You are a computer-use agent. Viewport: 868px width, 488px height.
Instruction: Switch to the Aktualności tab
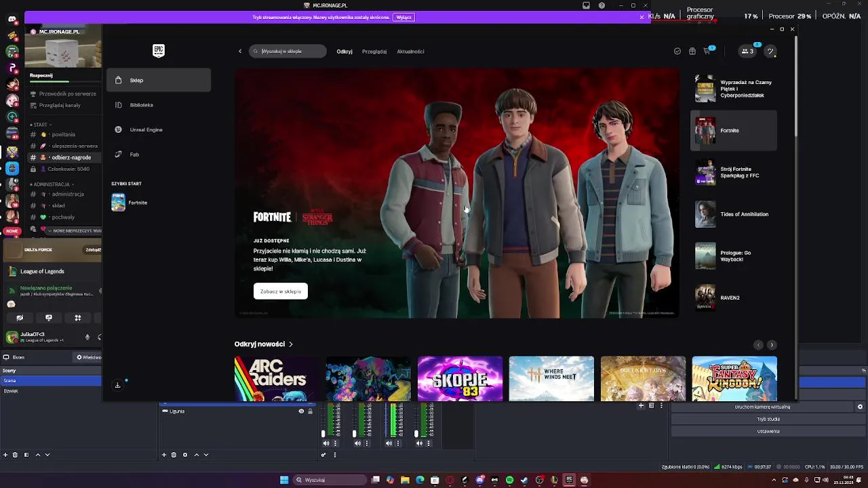click(x=410, y=52)
